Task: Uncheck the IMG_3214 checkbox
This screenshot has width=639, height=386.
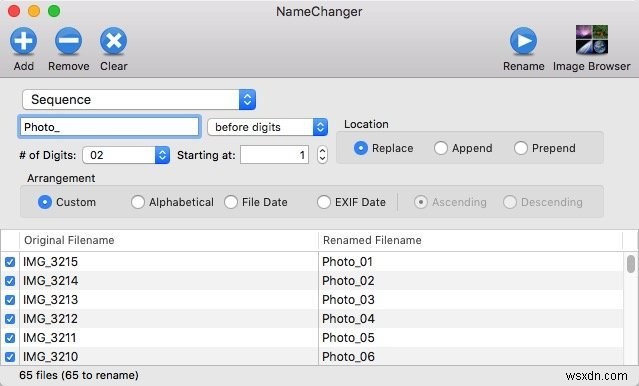Action: pos(10,281)
